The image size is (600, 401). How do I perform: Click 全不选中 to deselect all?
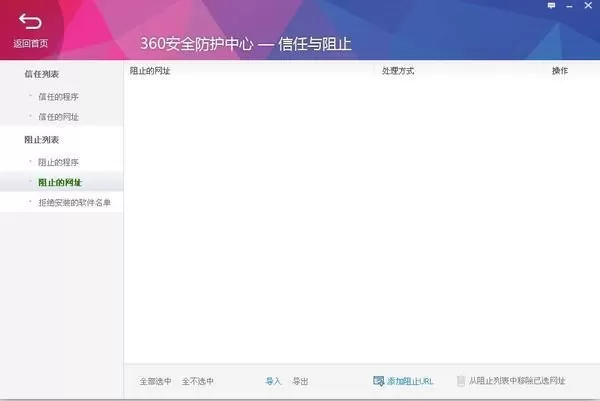(197, 381)
